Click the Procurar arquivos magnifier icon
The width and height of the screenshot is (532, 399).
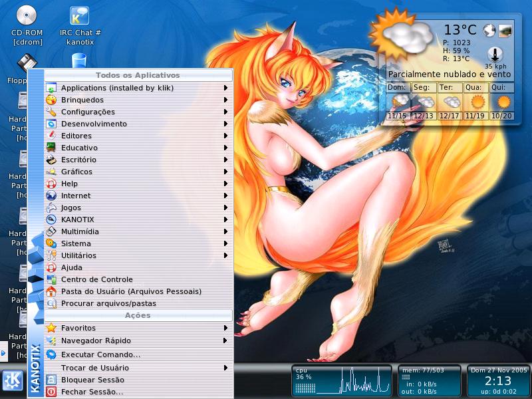(51, 303)
